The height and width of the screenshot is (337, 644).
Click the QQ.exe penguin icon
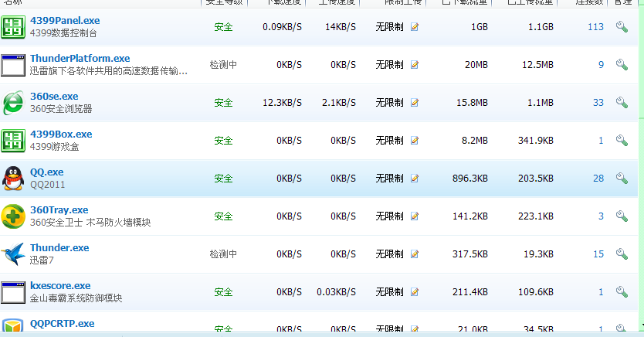tap(13, 178)
